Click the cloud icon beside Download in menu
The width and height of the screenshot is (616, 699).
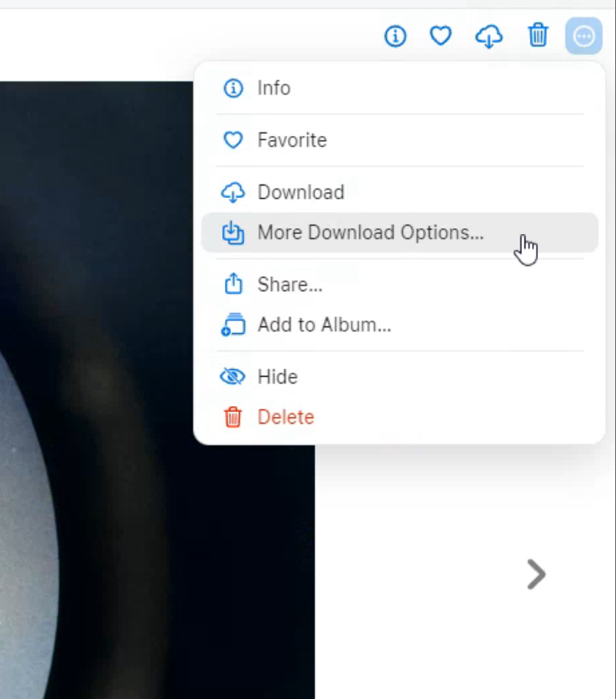(x=232, y=192)
